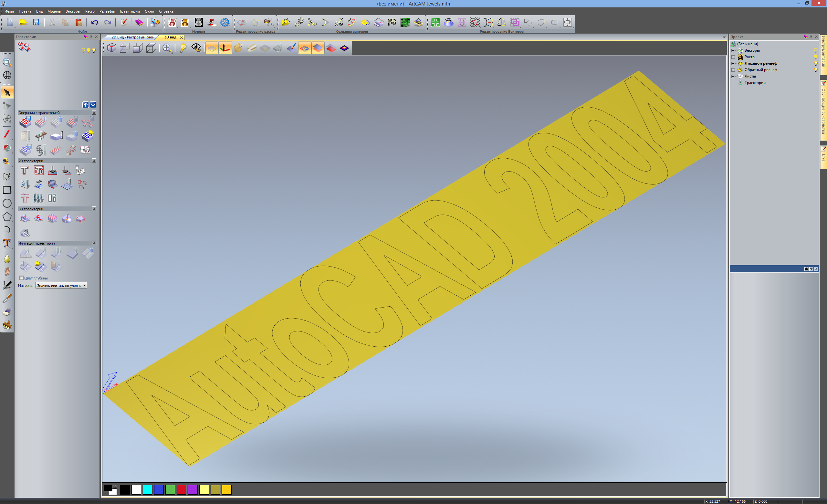Click the Лицевой рельеф tree item
The width and height of the screenshot is (827, 504).
pos(760,63)
